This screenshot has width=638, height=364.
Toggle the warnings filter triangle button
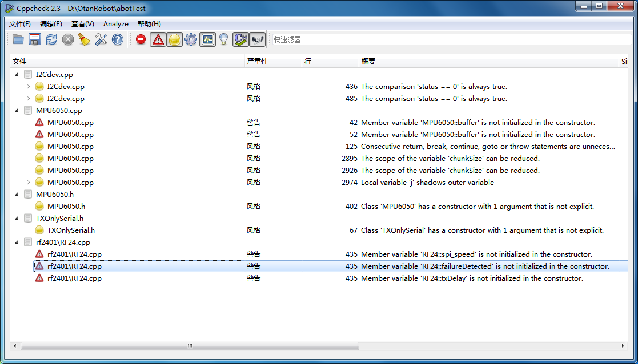coord(157,39)
